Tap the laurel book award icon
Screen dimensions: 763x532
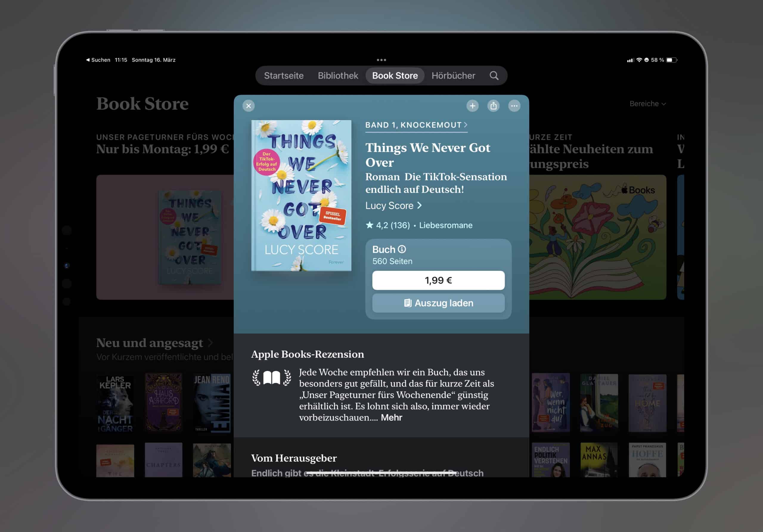272,378
